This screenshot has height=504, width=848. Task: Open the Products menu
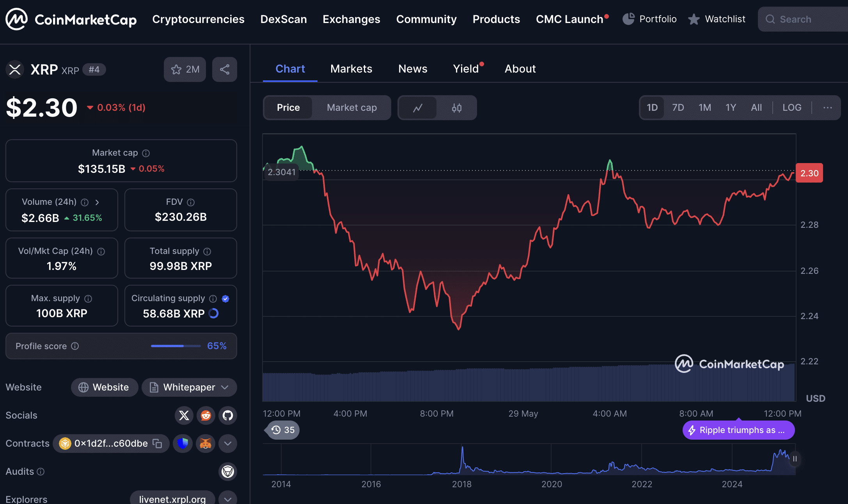point(496,19)
